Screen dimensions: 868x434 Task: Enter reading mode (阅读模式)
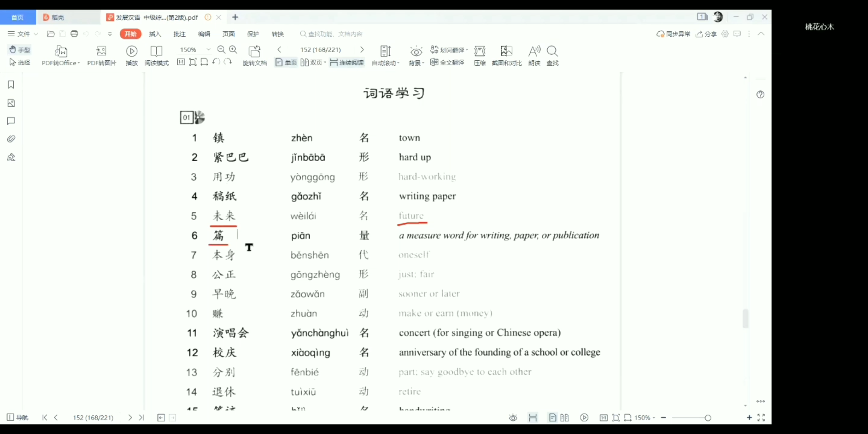pos(156,55)
